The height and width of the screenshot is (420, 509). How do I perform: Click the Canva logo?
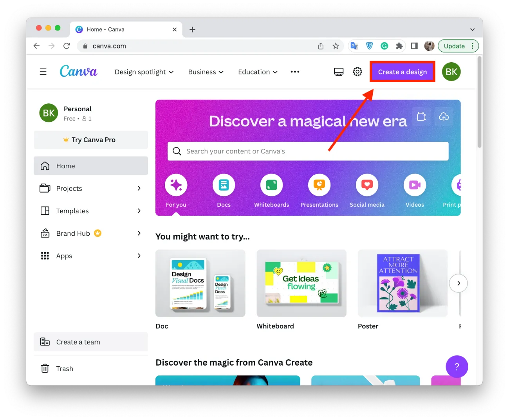tap(78, 71)
